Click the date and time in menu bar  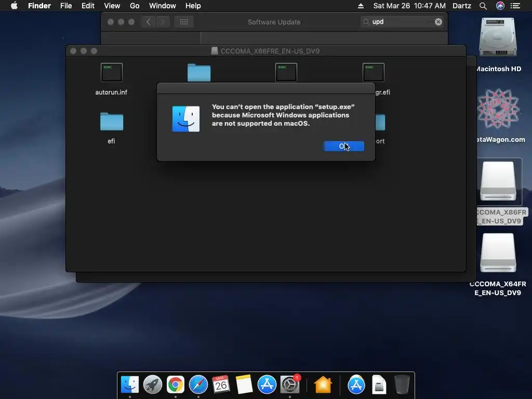409,6
